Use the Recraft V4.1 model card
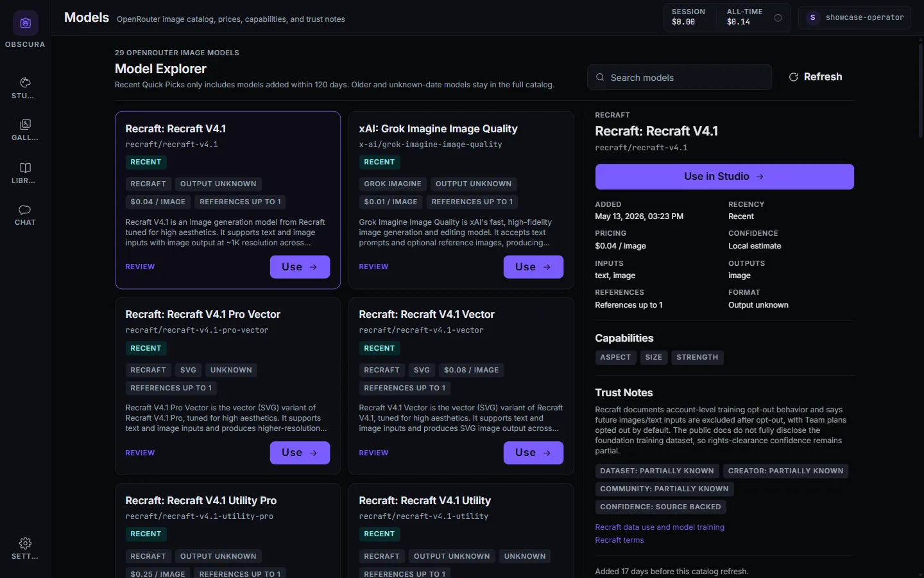This screenshot has width=924, height=578. click(300, 267)
